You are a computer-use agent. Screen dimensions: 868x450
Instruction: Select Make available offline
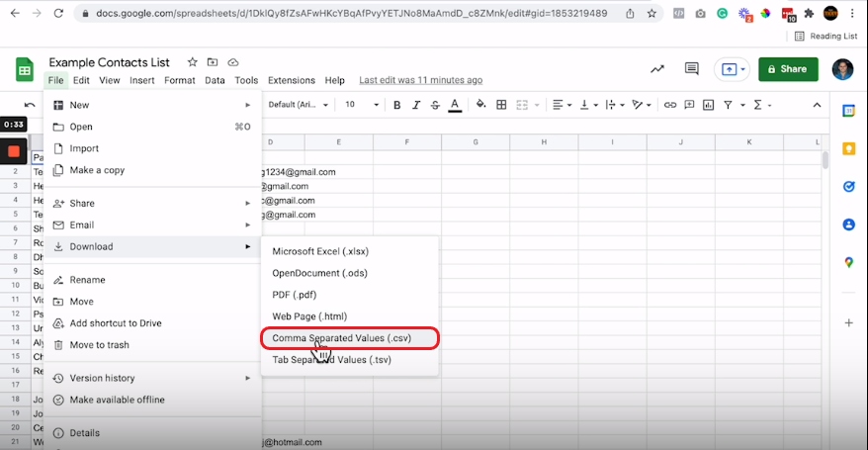[x=152, y=400]
